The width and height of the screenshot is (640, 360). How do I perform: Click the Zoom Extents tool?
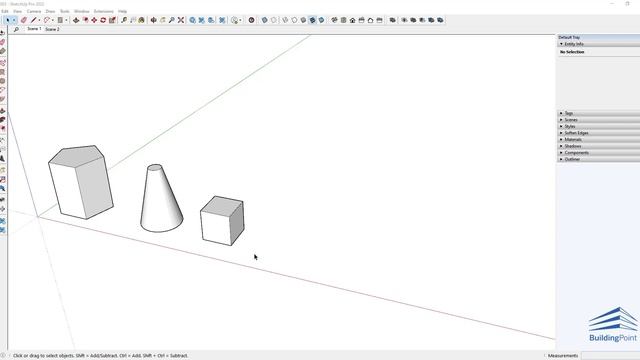181,20
